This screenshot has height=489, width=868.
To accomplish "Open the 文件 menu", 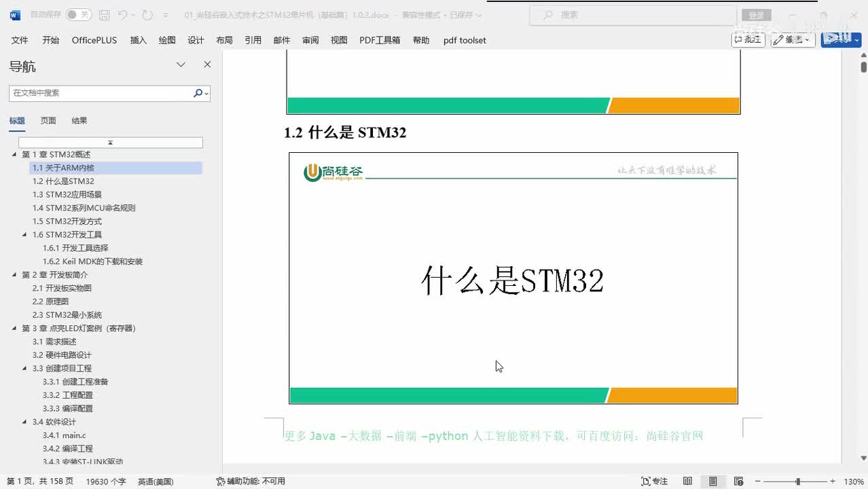I will pyautogui.click(x=20, y=40).
